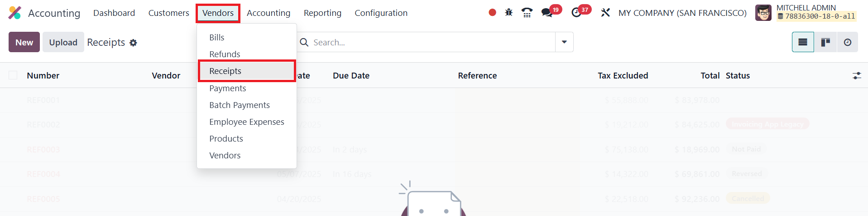
Task: Switch to kanban view
Action: click(825, 42)
